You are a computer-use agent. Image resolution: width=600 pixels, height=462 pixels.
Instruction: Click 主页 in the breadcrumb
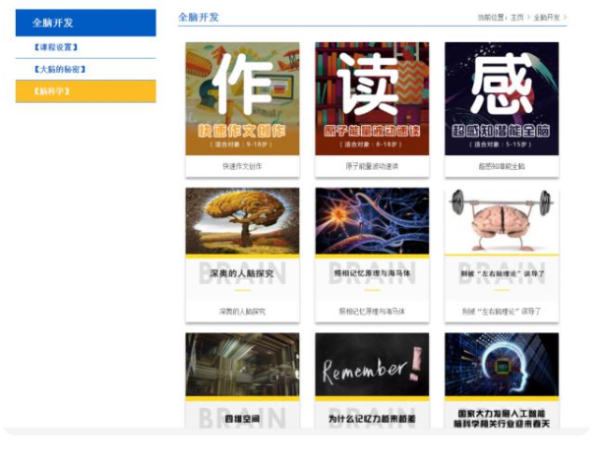[517, 17]
